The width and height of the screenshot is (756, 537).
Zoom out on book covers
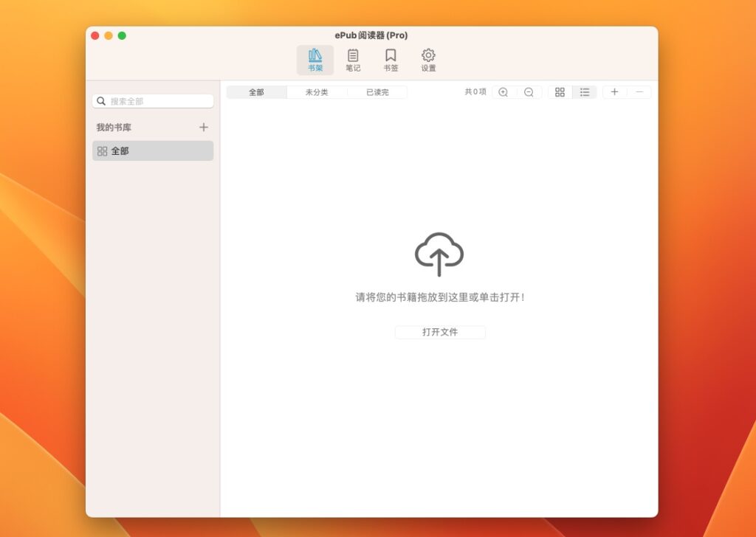529,91
